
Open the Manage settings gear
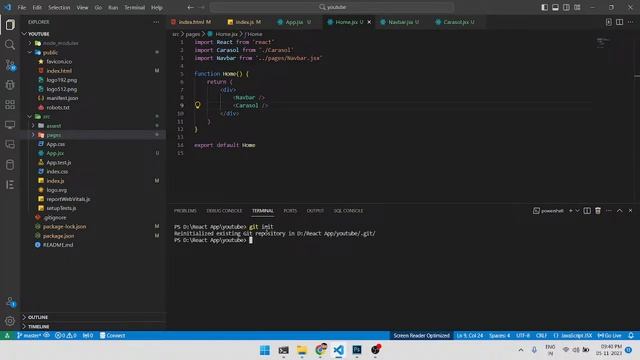[x=10, y=321]
